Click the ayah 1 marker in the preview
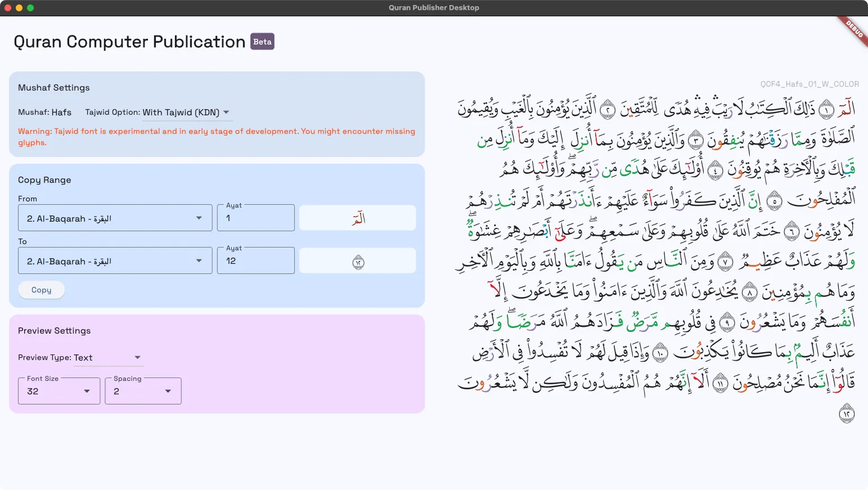The width and height of the screenshot is (868, 490). coord(826,109)
